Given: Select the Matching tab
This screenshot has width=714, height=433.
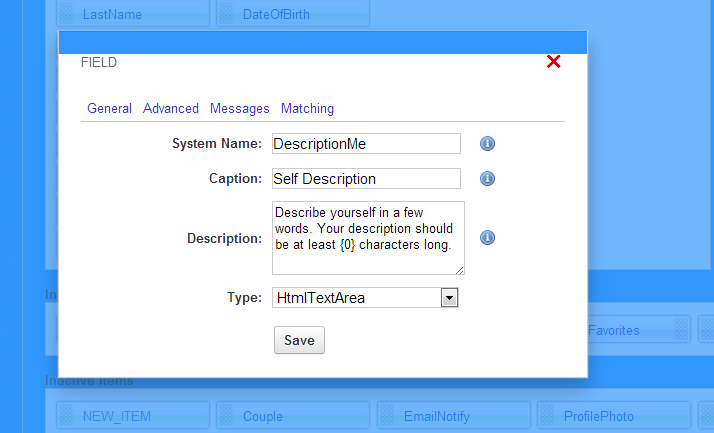Looking at the screenshot, I should (307, 108).
